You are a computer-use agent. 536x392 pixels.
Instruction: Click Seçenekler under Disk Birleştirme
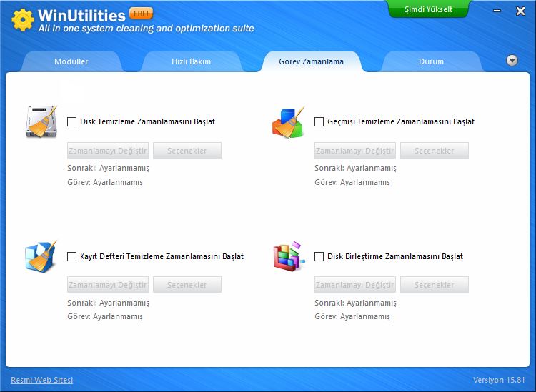coord(434,285)
